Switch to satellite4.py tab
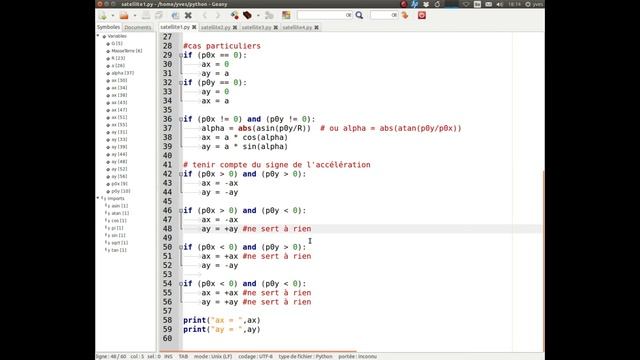The image size is (640, 360). (x=297, y=27)
